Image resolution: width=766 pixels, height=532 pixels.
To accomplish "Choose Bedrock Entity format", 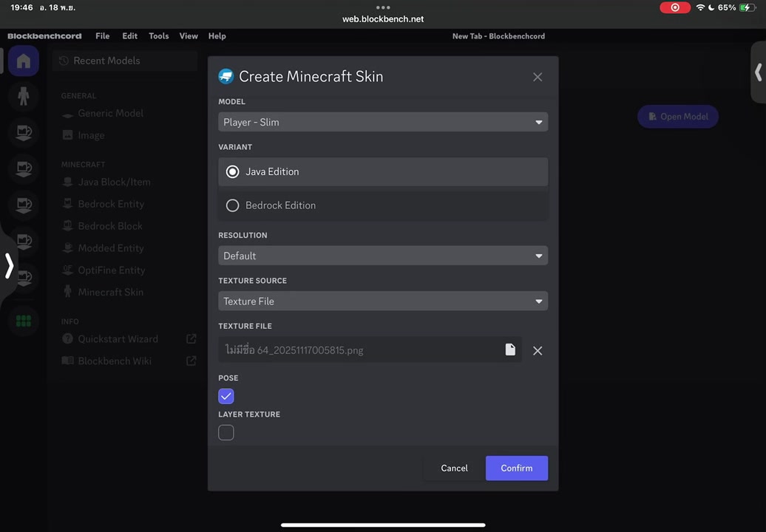I will tap(111, 204).
